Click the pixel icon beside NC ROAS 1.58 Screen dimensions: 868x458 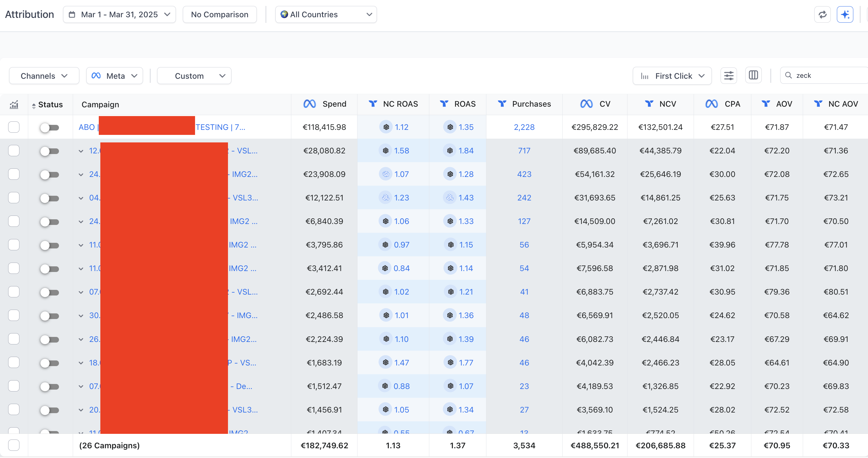coord(385,151)
